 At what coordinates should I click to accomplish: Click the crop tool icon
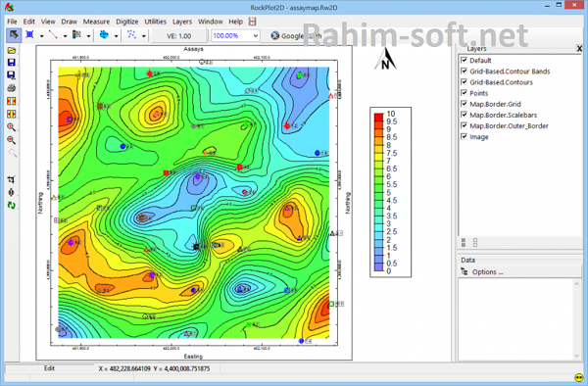[11, 179]
